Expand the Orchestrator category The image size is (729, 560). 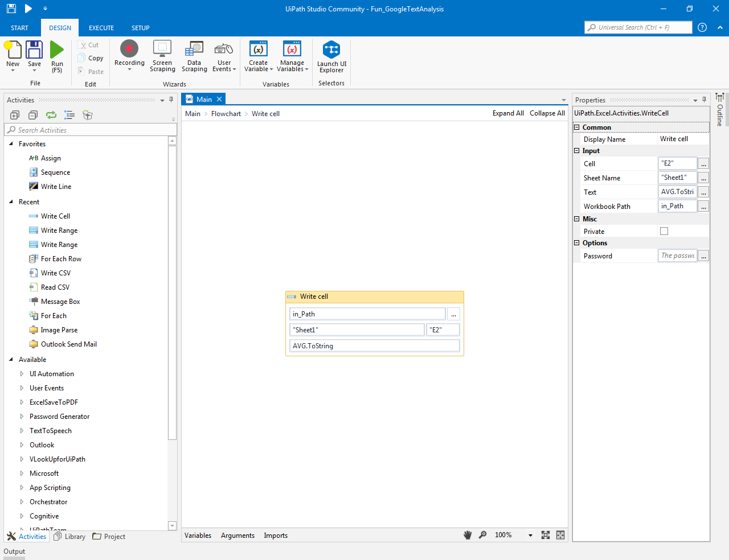click(22, 502)
